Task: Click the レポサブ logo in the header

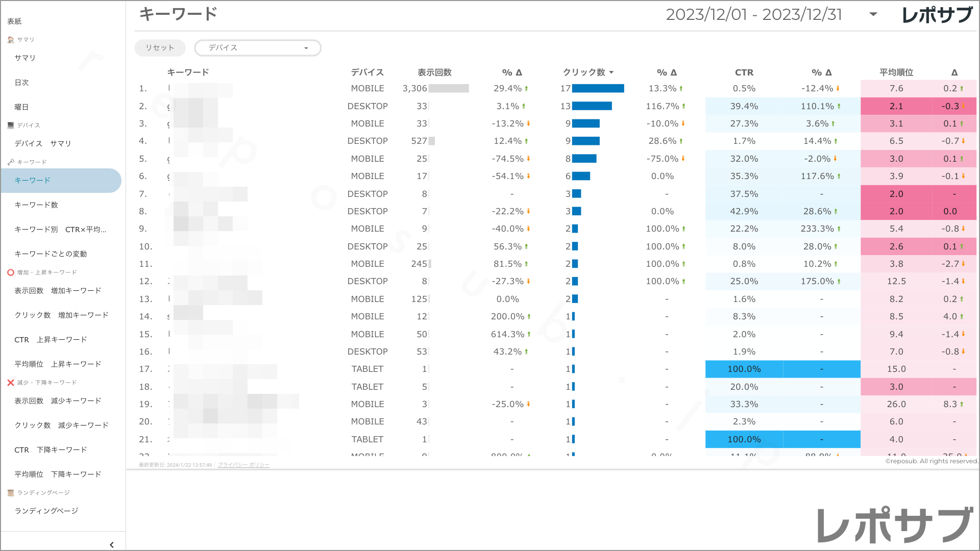Action: coord(937,15)
